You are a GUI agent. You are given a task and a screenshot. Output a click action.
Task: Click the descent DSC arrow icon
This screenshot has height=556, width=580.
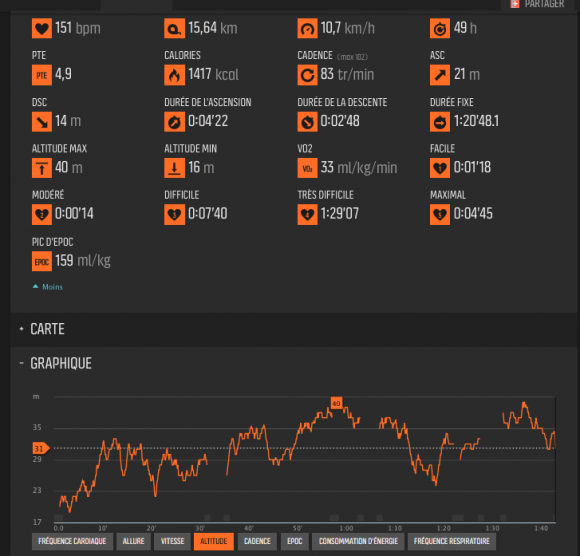[41, 122]
